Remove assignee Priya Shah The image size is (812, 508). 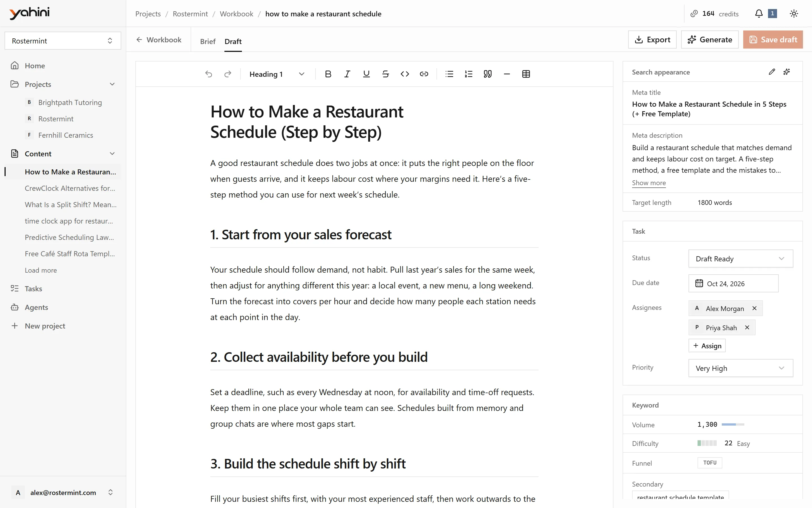[747, 327]
